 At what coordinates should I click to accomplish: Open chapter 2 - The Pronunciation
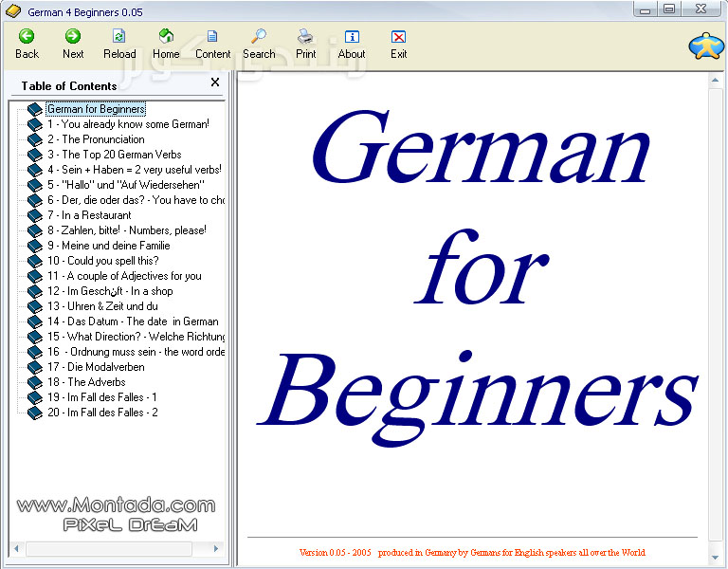(x=96, y=139)
